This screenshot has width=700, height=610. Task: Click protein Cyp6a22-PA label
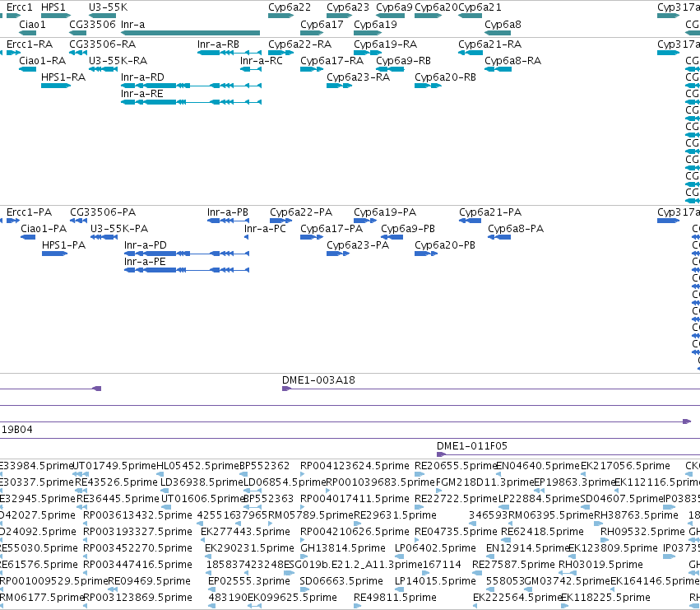pyautogui.click(x=301, y=212)
